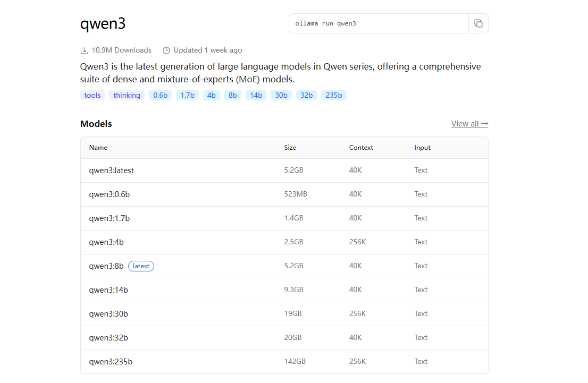Screen dimensions: 588x383
Task: Choose the 4b size tag
Action: pos(212,95)
